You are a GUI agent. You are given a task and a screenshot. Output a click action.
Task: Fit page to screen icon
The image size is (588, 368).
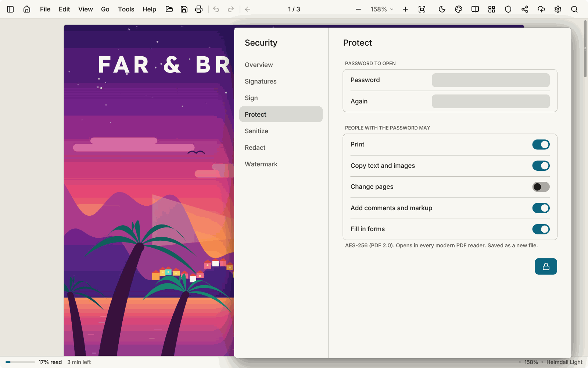(422, 9)
